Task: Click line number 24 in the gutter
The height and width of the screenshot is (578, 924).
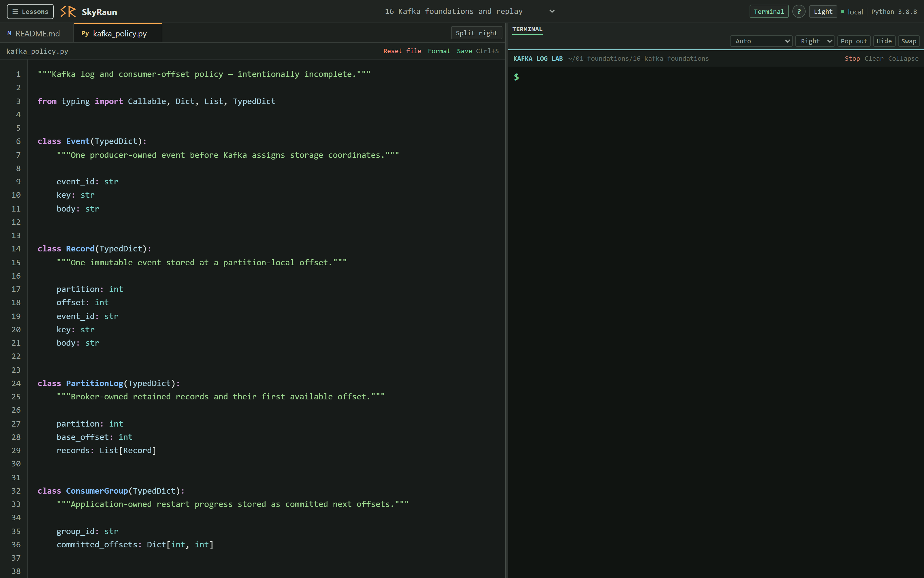Action: click(x=16, y=383)
